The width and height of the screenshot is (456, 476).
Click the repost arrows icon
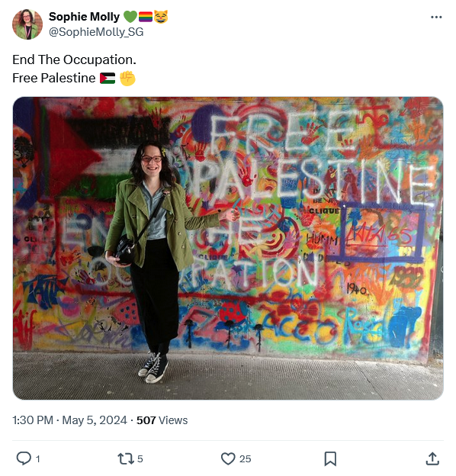tap(126, 458)
